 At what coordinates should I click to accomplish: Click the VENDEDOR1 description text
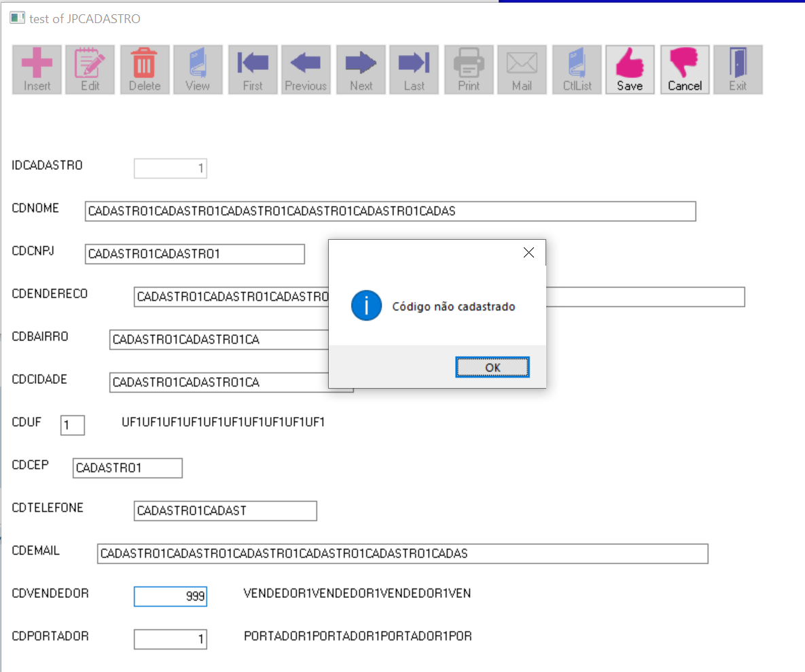point(357,593)
